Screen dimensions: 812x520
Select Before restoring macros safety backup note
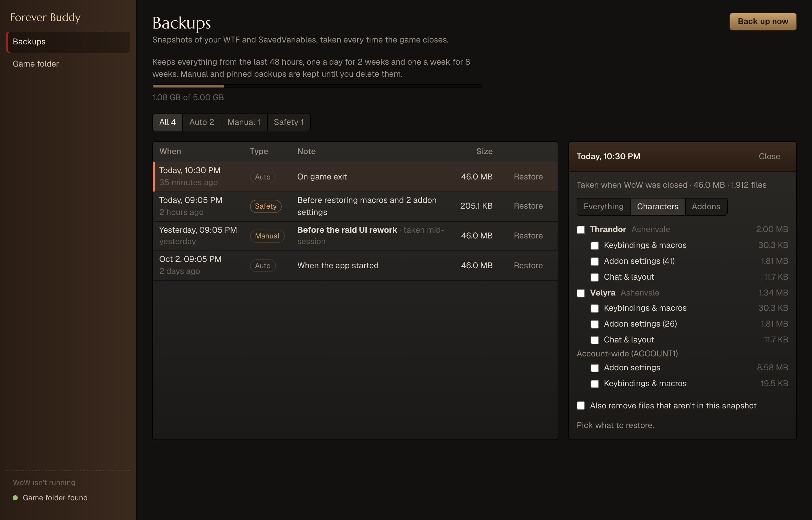pos(367,206)
